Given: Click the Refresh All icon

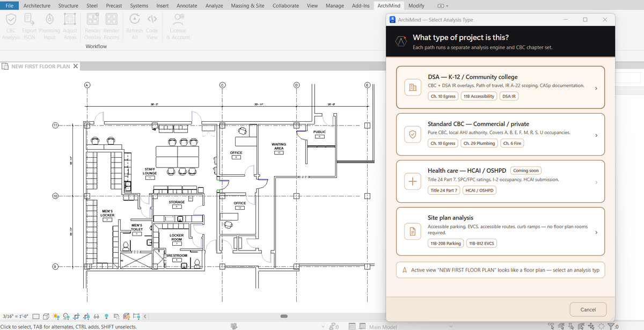Looking at the screenshot, I should click(x=134, y=19).
